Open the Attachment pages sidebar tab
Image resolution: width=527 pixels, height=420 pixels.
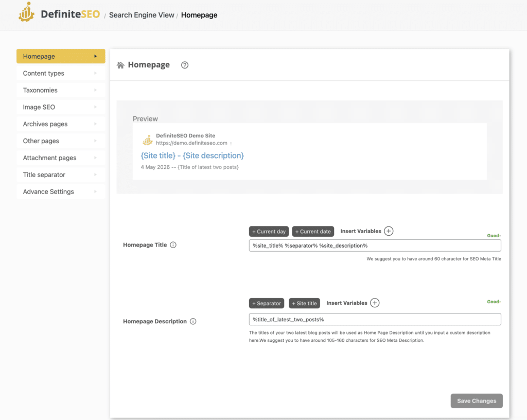[61, 157]
